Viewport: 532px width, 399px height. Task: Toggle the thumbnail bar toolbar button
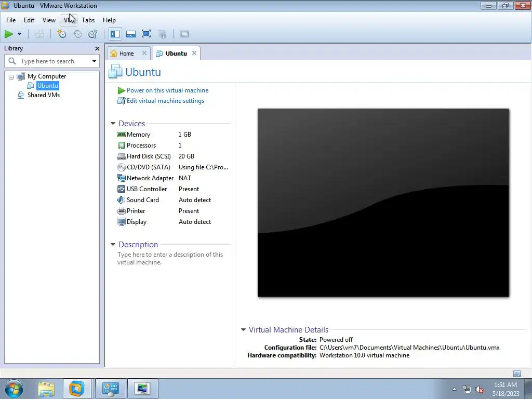point(131,34)
